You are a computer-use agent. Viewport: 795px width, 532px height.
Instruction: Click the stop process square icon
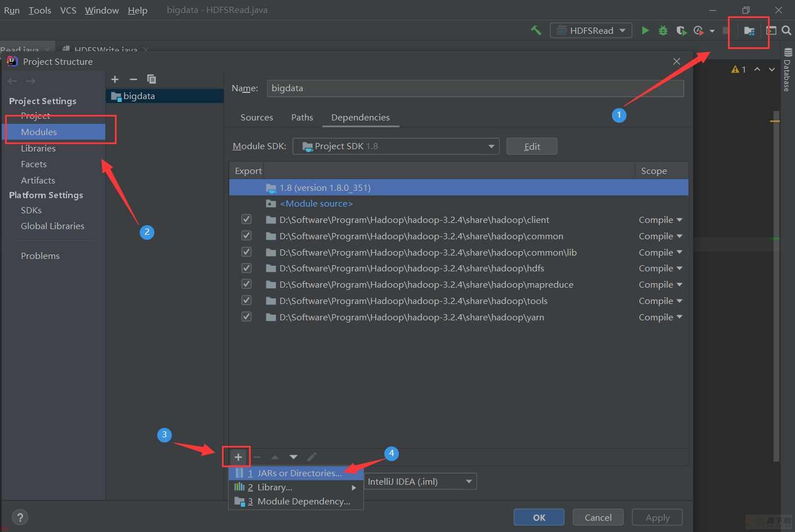(726, 30)
